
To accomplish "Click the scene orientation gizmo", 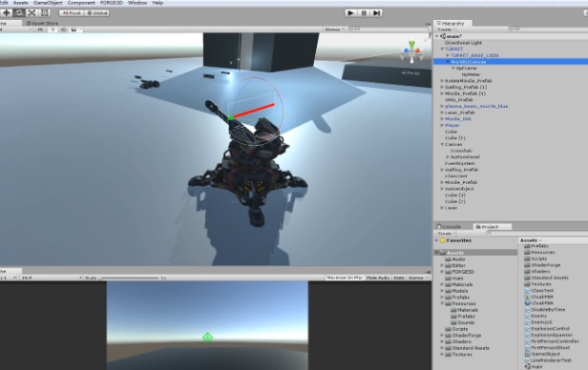I will pos(411,51).
